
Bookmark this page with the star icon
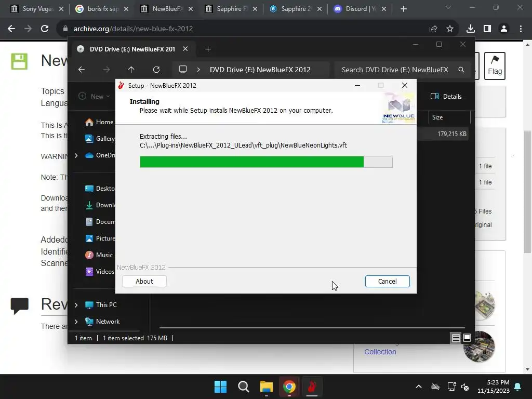450,29
